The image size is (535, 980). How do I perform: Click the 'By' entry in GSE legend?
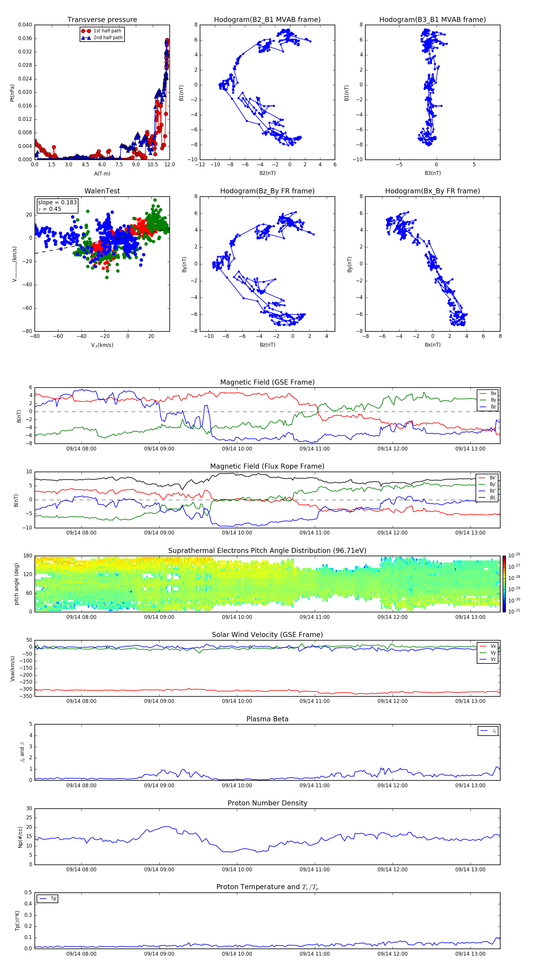488,400
